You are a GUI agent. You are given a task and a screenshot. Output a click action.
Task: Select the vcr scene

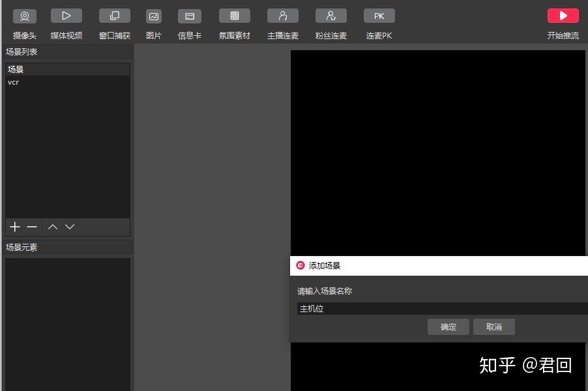(x=68, y=82)
